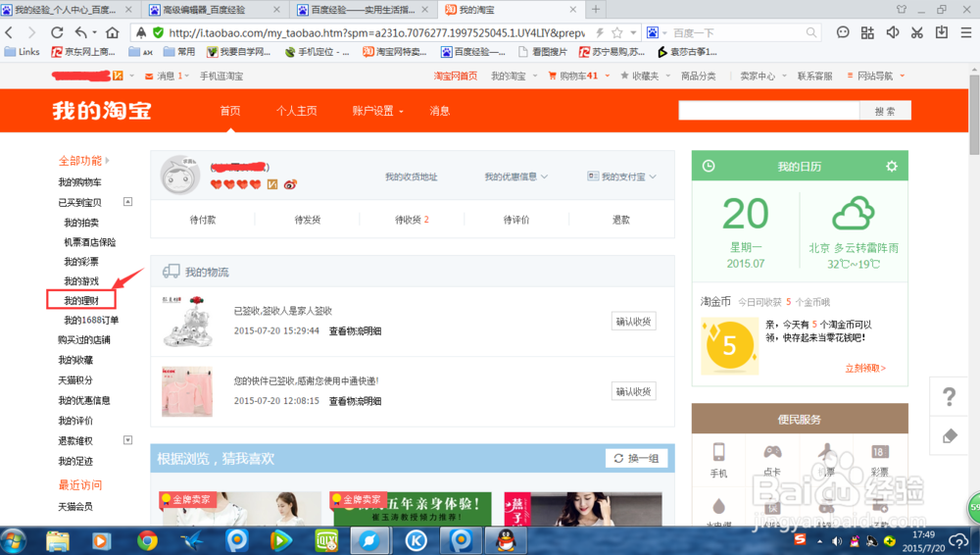This screenshot has height=555, width=980.
Task: Switch to 我的经验_个人中心 browser tab
Action: (67, 10)
